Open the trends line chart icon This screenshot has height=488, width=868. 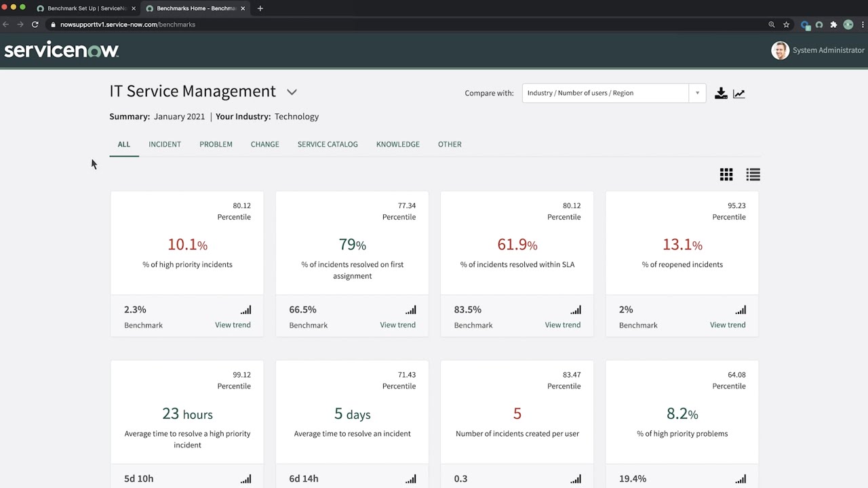(739, 93)
